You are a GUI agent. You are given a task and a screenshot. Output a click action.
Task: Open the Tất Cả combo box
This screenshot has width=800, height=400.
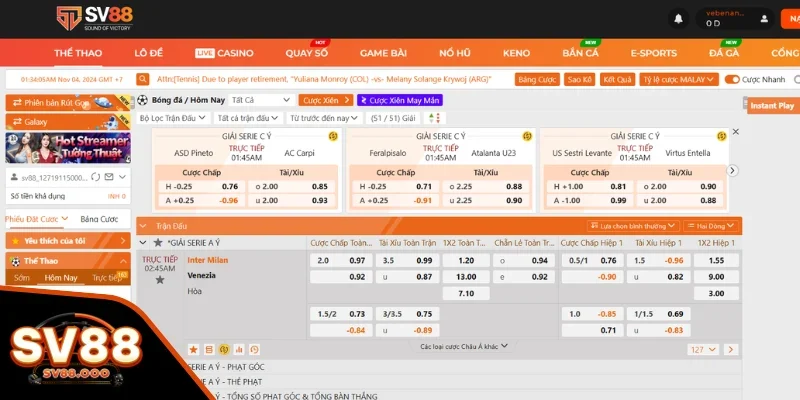[x=261, y=100]
